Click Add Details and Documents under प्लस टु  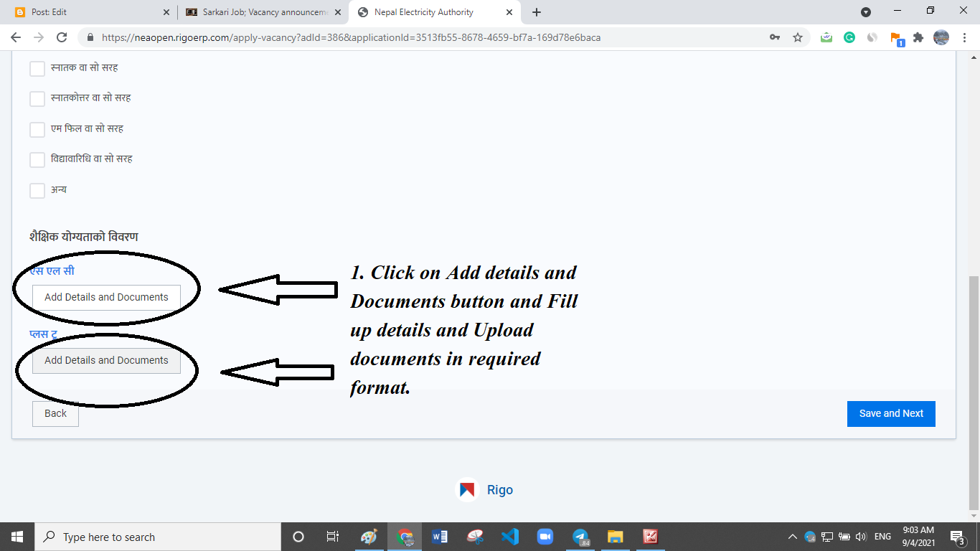[106, 360]
